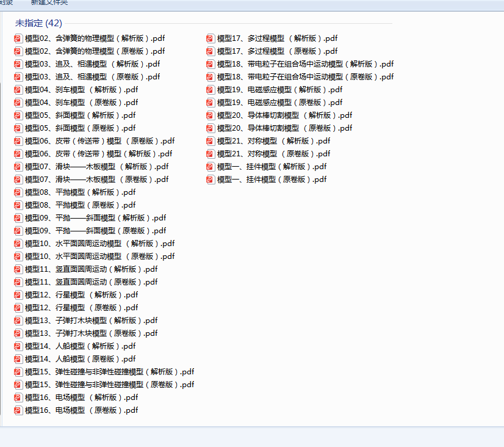Select file name 模型14、人船模型（解析版）.pdf

tap(81, 346)
